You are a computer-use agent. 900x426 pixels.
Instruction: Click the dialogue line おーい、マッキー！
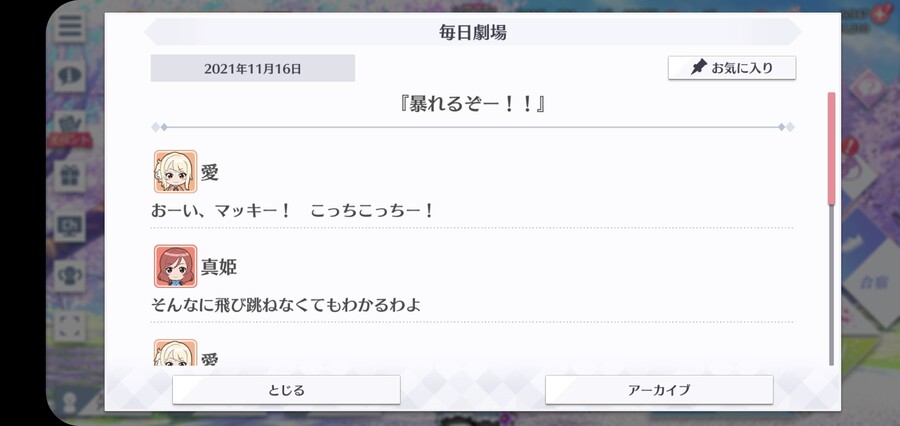tap(222, 211)
